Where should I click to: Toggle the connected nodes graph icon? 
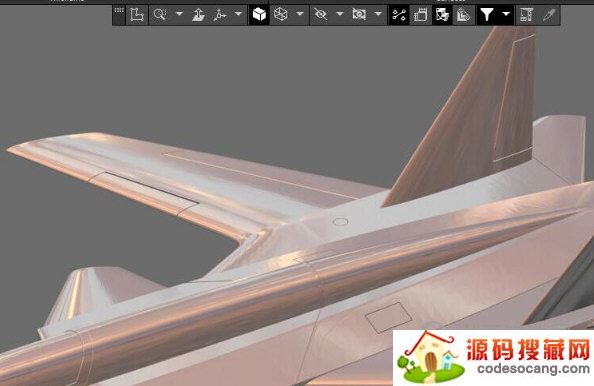[399, 15]
